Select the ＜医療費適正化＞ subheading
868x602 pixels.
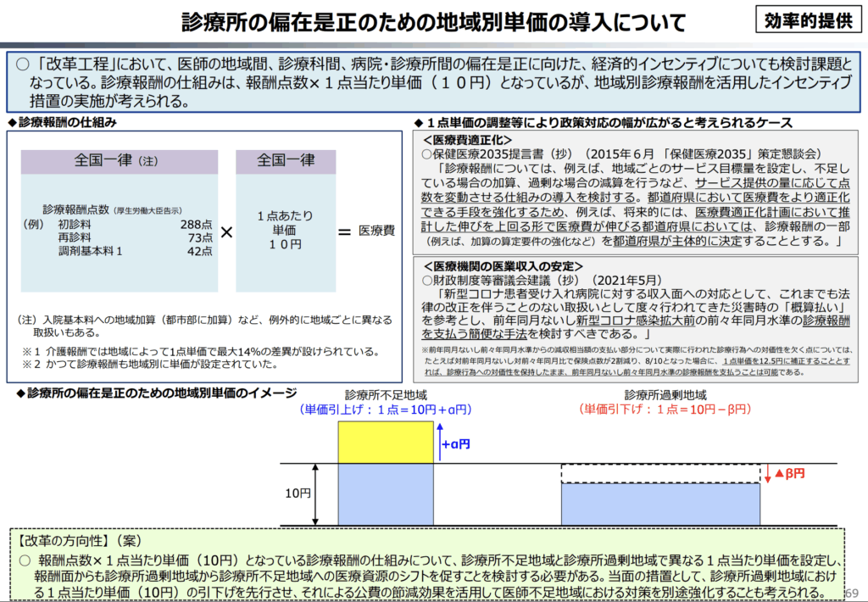(x=468, y=140)
